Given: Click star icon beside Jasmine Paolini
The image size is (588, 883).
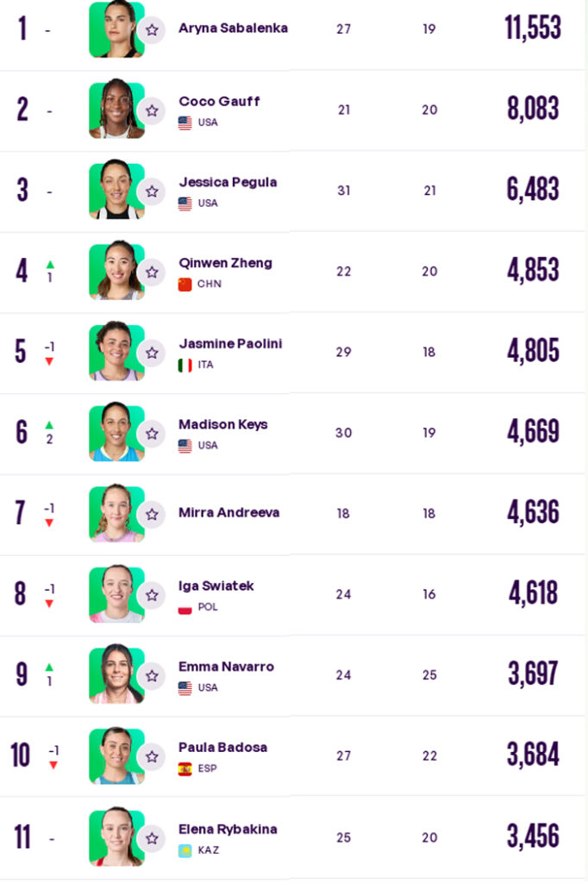Looking at the screenshot, I should pos(152,353).
